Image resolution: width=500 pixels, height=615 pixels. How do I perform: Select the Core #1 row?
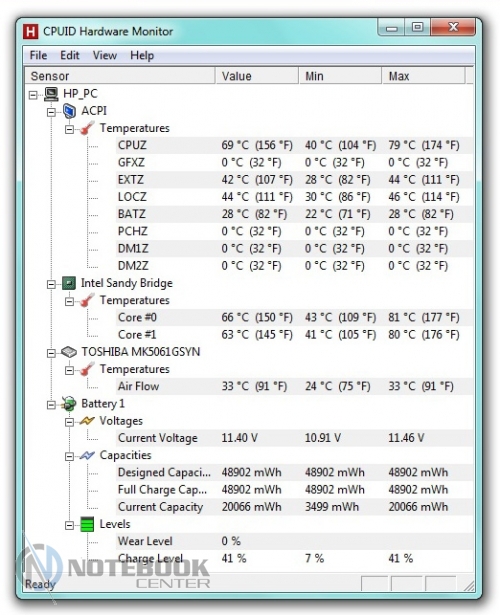tap(294, 335)
